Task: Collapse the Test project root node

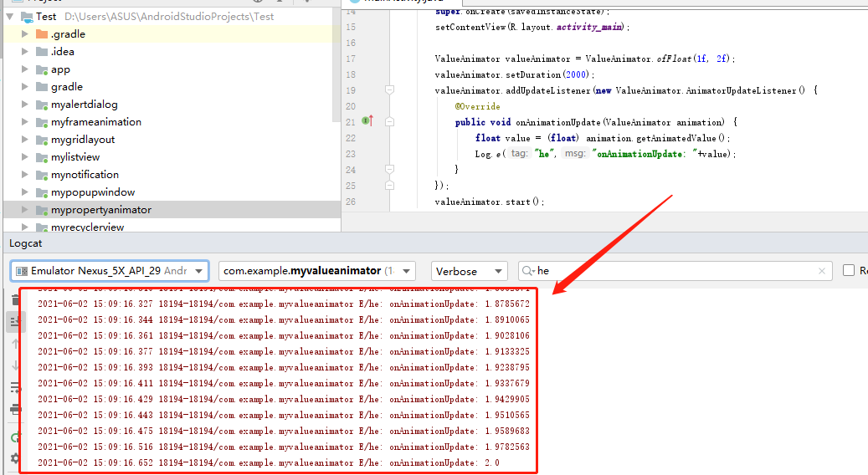Action: (11, 17)
